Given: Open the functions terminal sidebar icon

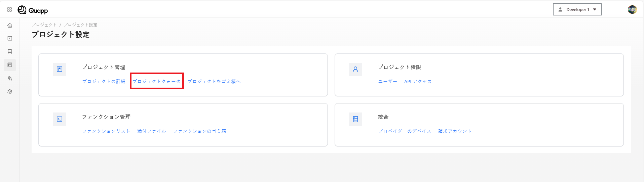Looking at the screenshot, I should tap(10, 39).
